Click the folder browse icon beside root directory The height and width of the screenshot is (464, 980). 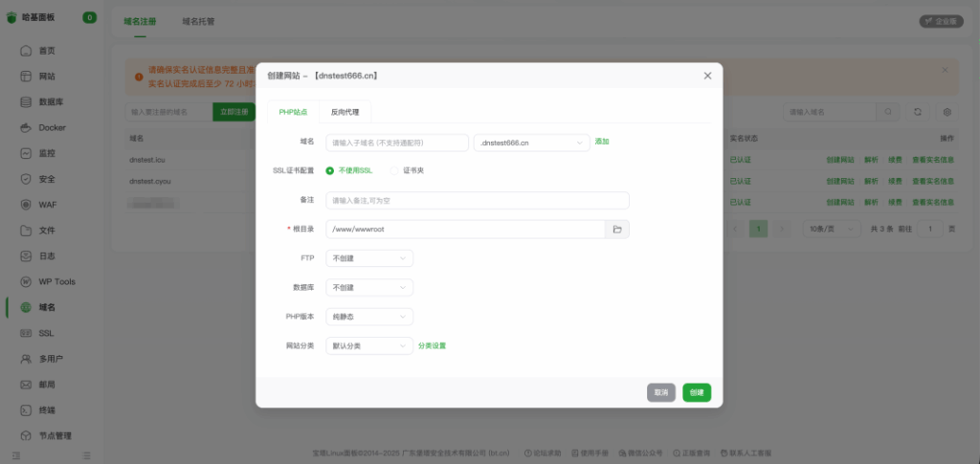coord(617,230)
